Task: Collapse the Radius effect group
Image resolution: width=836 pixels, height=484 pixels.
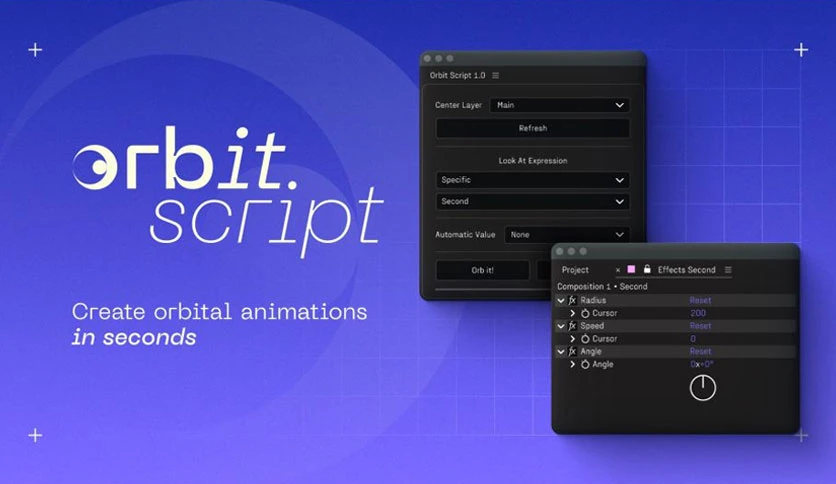Action: coord(561,301)
